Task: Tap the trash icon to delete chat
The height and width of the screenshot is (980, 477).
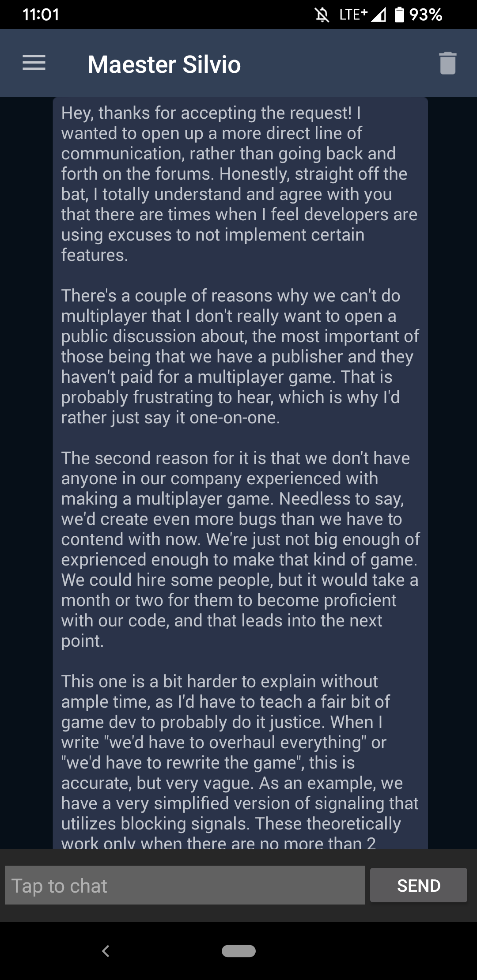Action: pos(447,63)
